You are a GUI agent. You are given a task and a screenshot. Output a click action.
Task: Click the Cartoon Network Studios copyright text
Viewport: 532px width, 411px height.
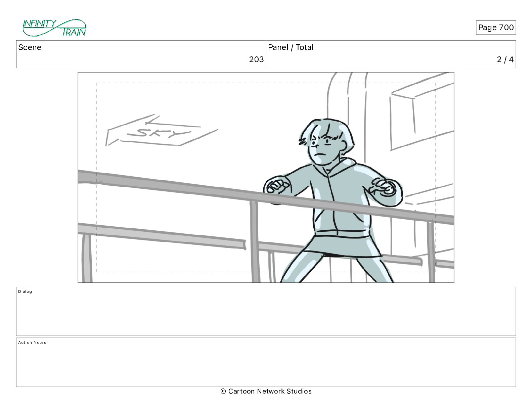pyautogui.click(x=266, y=391)
